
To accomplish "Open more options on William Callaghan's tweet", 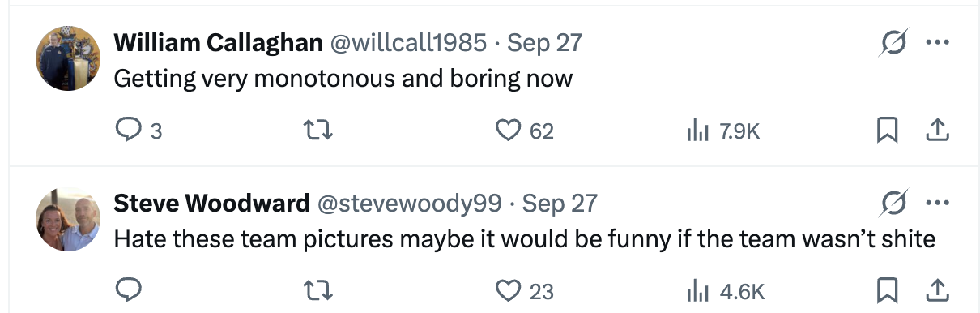I will click(936, 43).
